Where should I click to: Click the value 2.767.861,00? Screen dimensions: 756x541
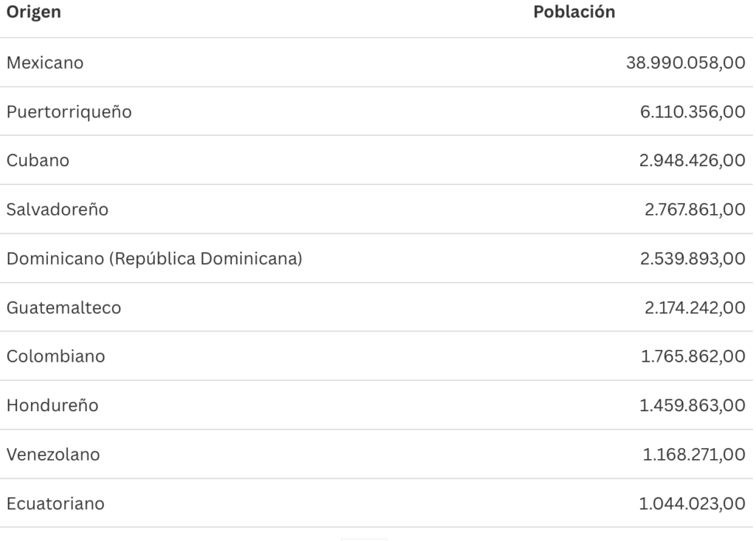point(692,210)
